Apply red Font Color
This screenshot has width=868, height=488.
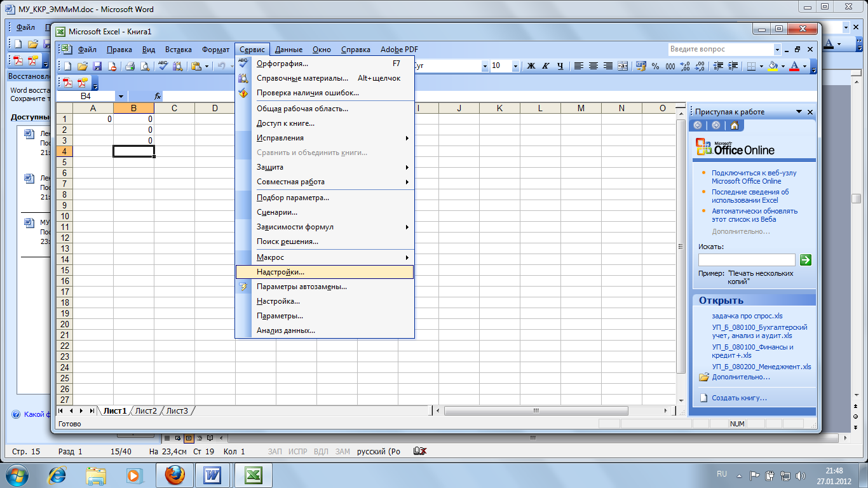point(794,66)
